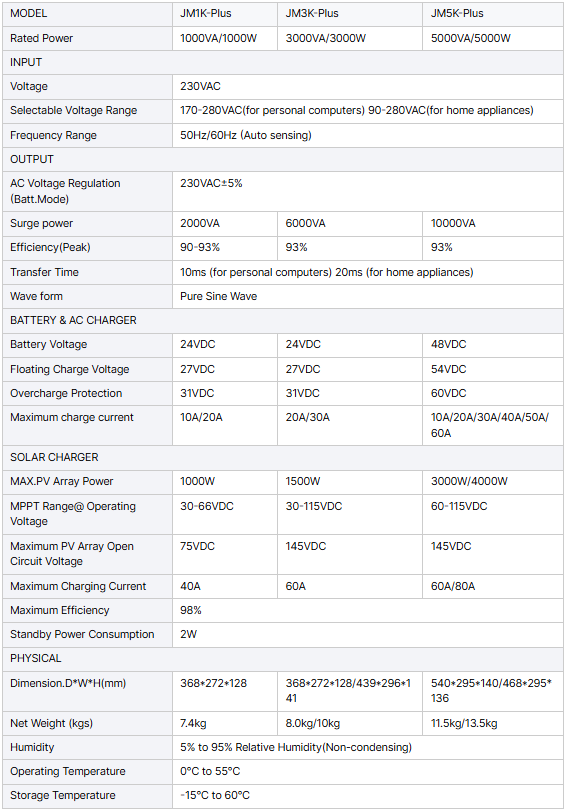Click the JM5K-Plus model header cell
This screenshot has height=811, width=566.
(493, 13)
